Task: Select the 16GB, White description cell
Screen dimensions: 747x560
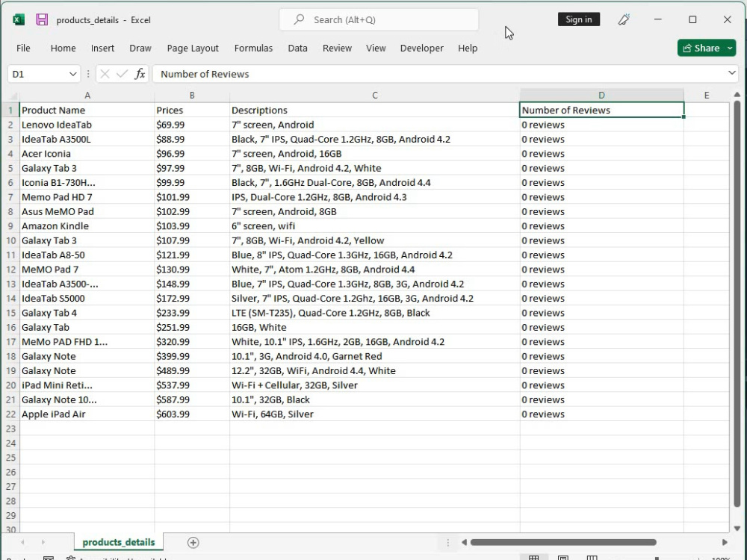Action: pyautogui.click(x=375, y=328)
